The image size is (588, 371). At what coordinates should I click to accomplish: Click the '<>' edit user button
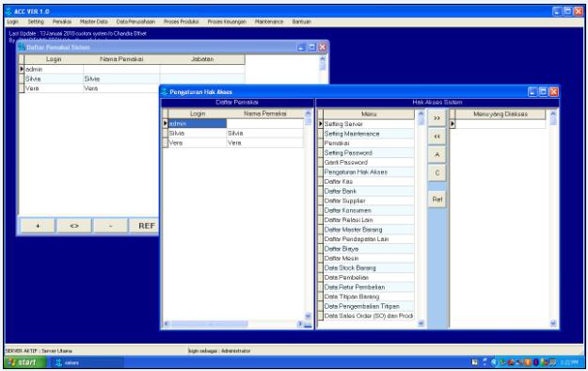(x=74, y=226)
